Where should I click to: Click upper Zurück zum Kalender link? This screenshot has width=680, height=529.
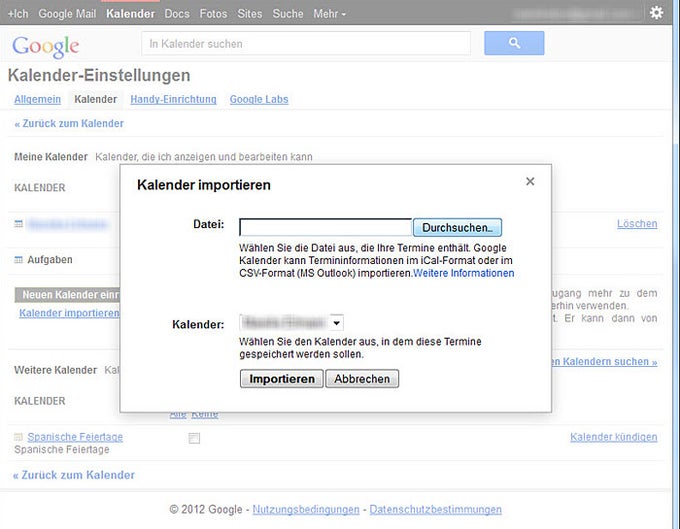69,124
